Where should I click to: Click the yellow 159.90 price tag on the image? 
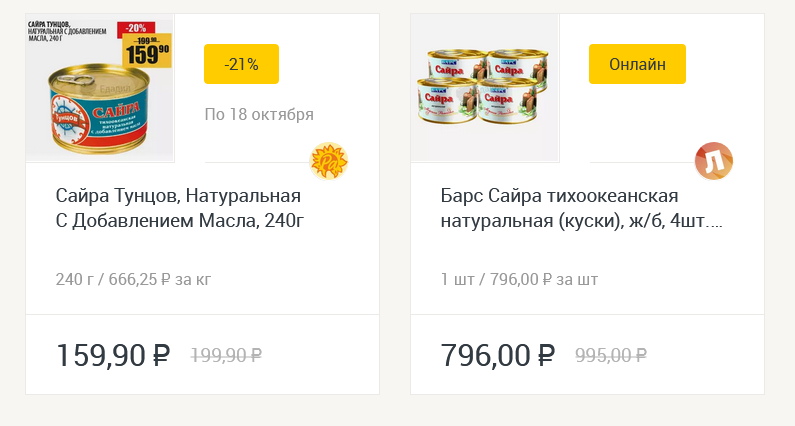[x=146, y=49]
